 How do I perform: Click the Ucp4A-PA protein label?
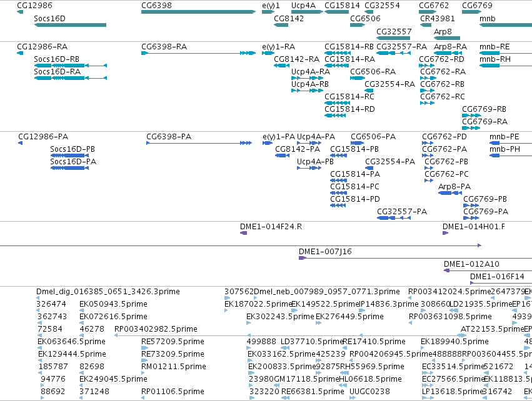point(316,137)
